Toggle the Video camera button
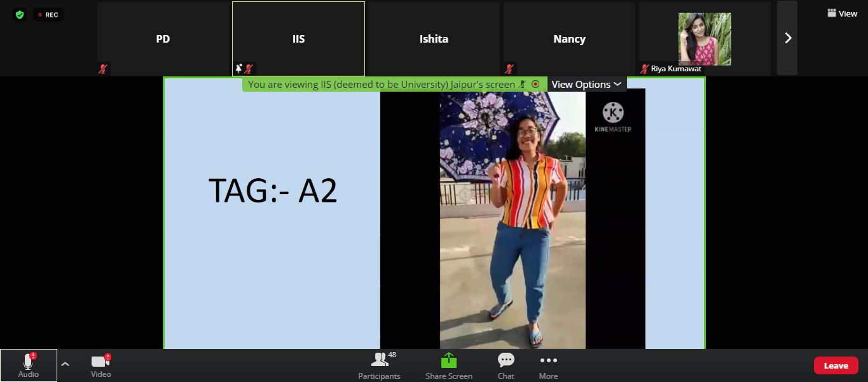 point(100,365)
